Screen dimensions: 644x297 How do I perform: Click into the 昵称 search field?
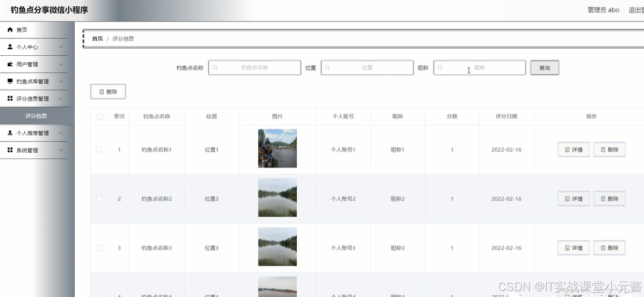pyautogui.click(x=480, y=68)
